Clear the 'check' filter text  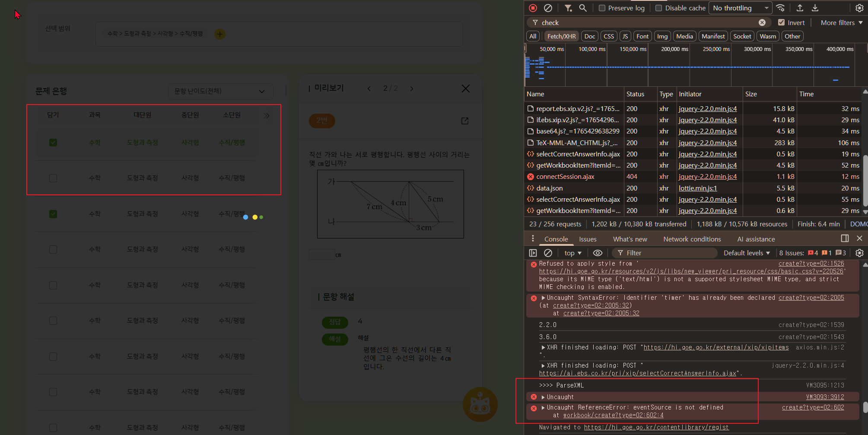coord(762,22)
